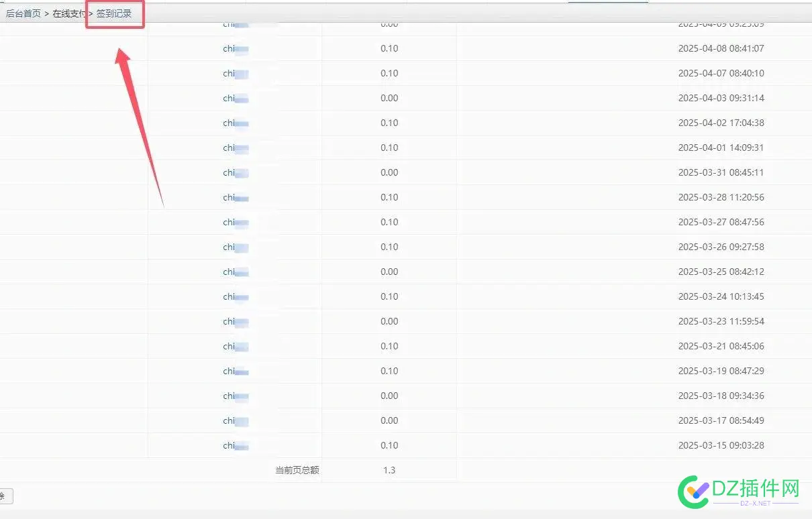812x519 pixels.
Task: Click the 0.10 amount on 2025-03-19 row
Action: click(389, 371)
